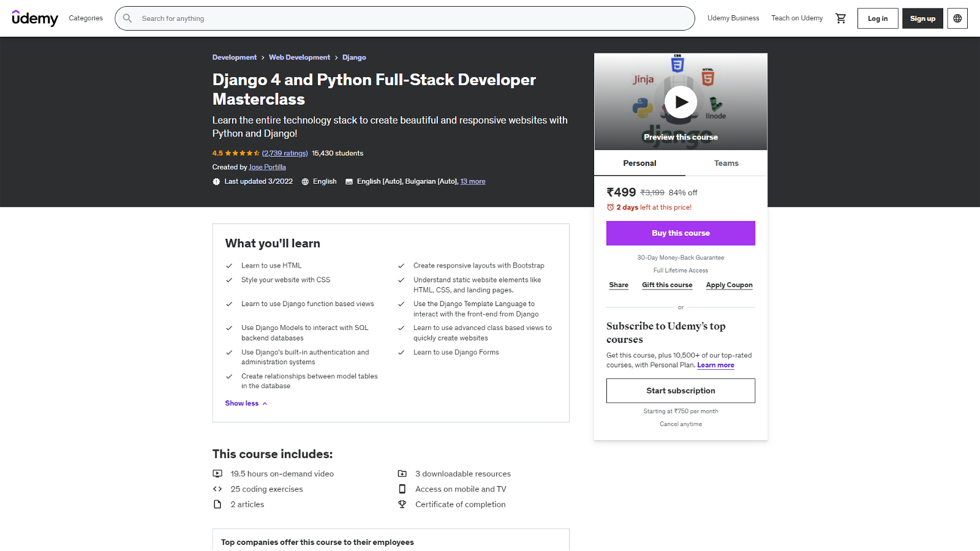Click the coding exercises icon
This screenshot has height=551, width=980.
217,489
